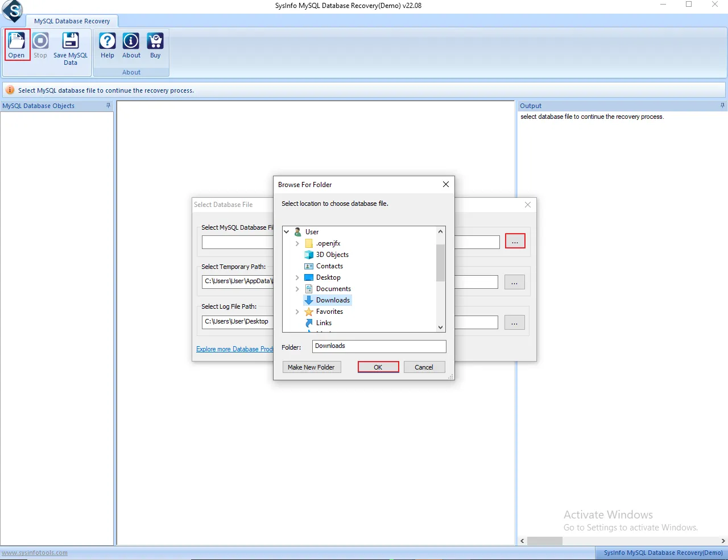Browse for the log file path
Viewport: 728px width, 560px height.
(x=515, y=322)
